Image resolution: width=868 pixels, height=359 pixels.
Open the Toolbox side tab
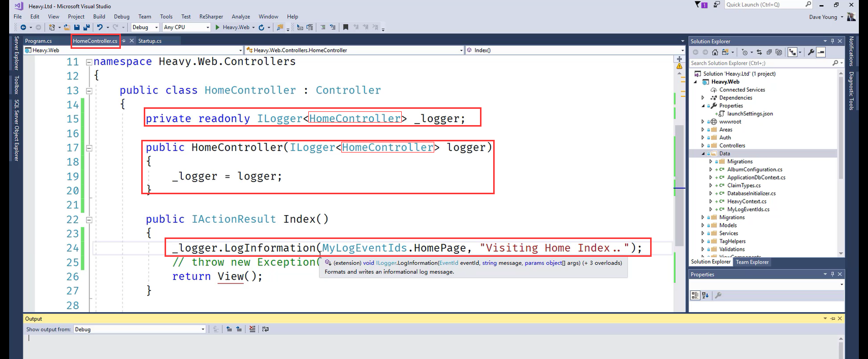pos(16,85)
